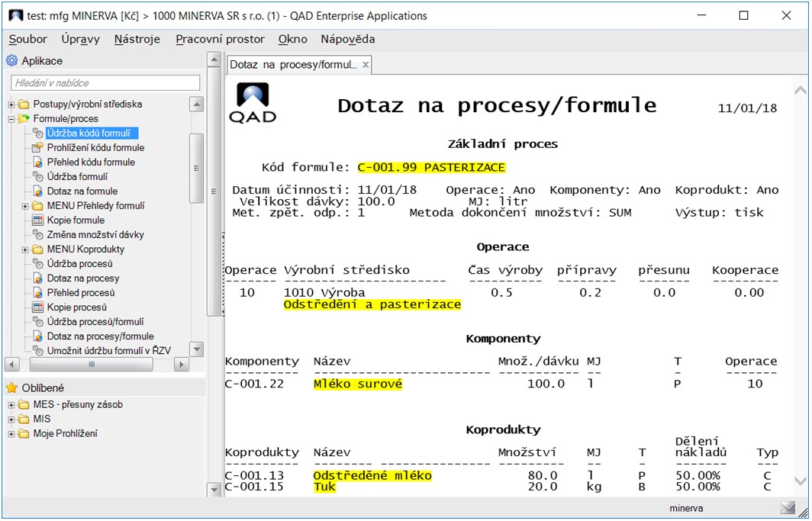Screen dimensions: 812x521
Task: Click the MENU Přehledy formulí folder icon
Action: point(38,205)
